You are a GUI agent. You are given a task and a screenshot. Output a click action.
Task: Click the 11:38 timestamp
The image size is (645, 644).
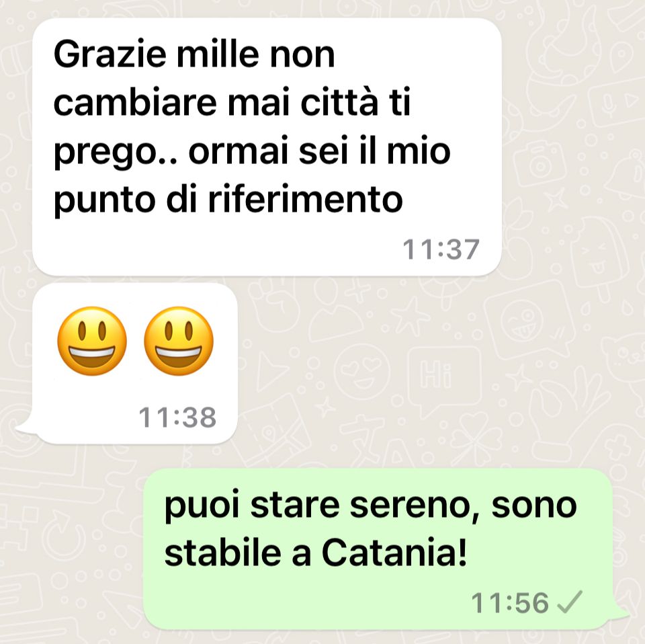[177, 417]
